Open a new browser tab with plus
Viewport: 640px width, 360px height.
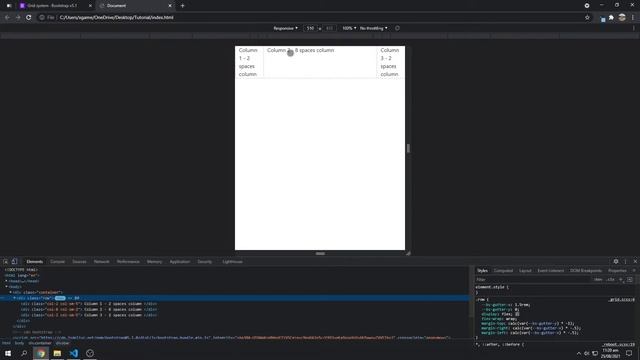click(x=182, y=6)
